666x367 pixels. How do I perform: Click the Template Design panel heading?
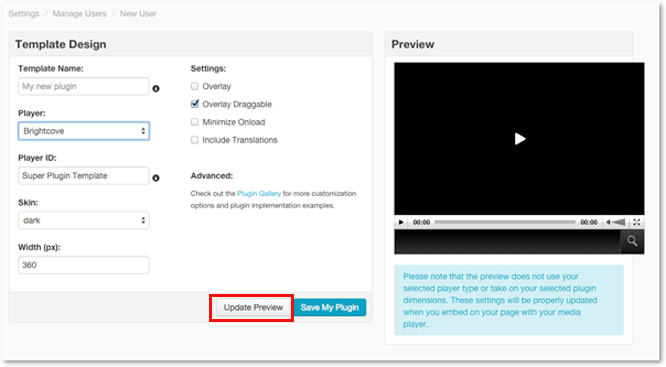pyautogui.click(x=61, y=44)
